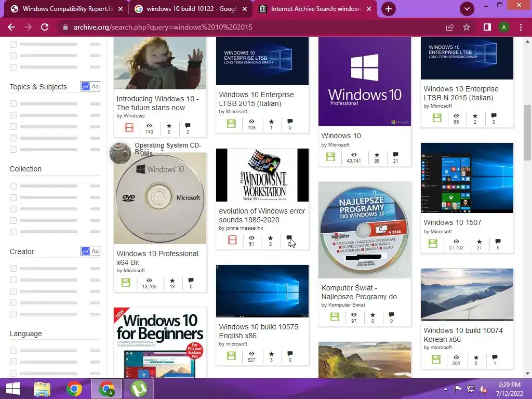This screenshot has height=399, width=532.
Task: Open Windows 10 Enterprise LTSB N 2015 result
Action: pyautogui.click(x=461, y=94)
